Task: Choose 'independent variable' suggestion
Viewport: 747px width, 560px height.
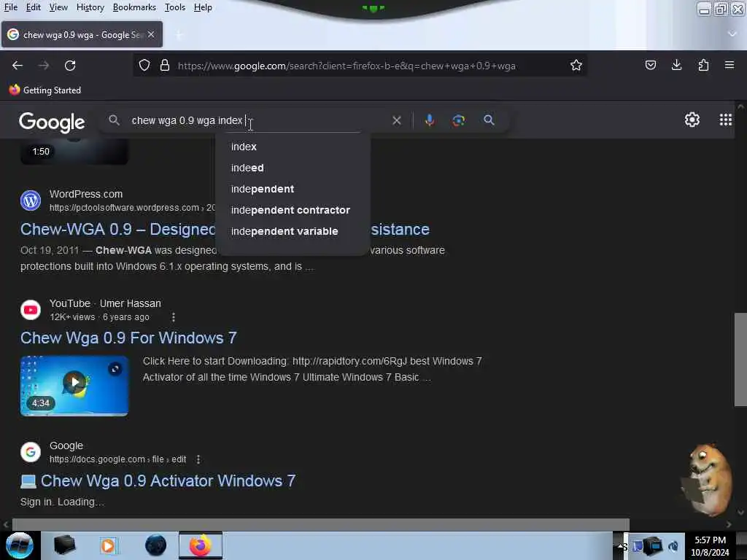Action: [293, 231]
